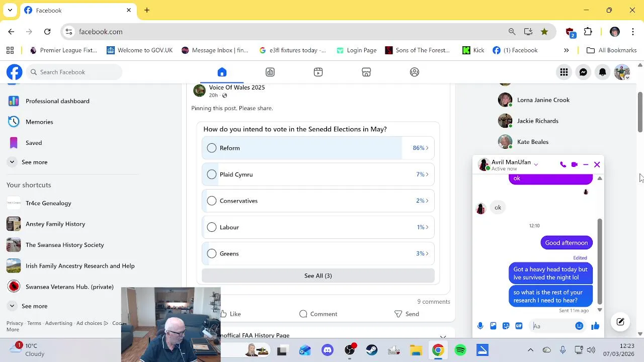The width and height of the screenshot is (644, 362).
Task: Open the Facebook menu grid icon
Action: click(564, 72)
